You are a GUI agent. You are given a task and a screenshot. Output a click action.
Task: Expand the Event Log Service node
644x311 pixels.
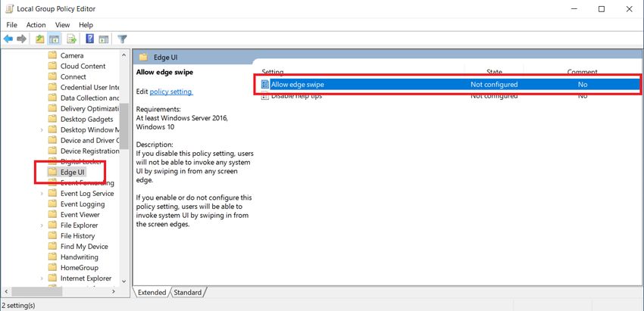coord(42,194)
